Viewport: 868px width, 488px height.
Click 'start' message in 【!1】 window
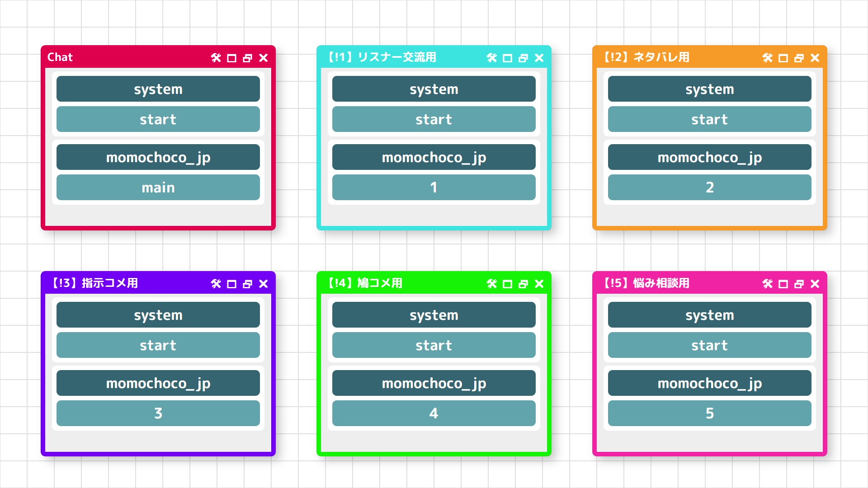tap(434, 119)
